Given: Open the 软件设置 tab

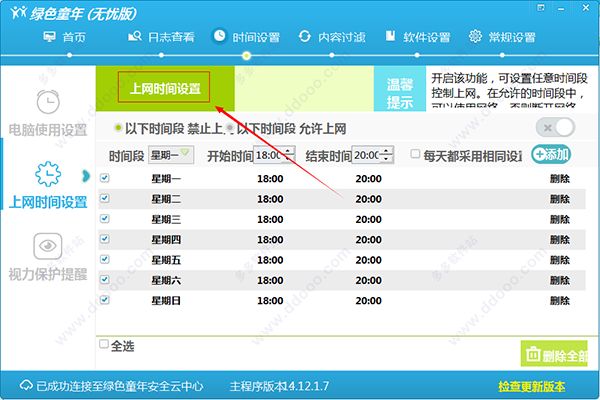Looking at the screenshot, I should point(417,37).
